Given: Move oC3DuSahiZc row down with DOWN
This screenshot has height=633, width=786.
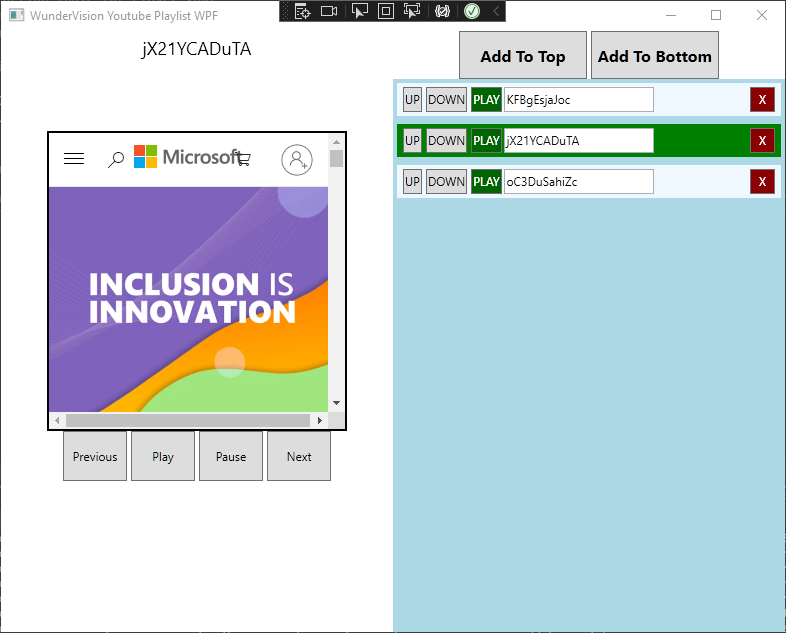Looking at the screenshot, I should tap(446, 181).
